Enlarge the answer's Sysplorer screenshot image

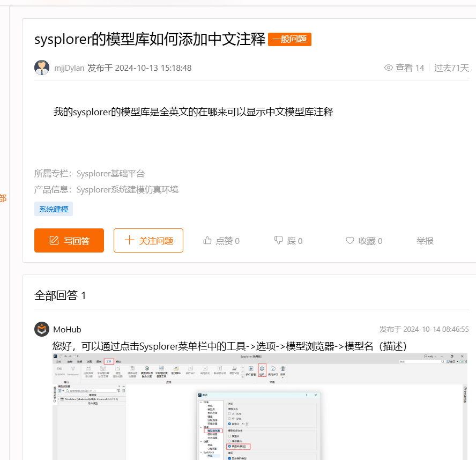tap(260, 406)
